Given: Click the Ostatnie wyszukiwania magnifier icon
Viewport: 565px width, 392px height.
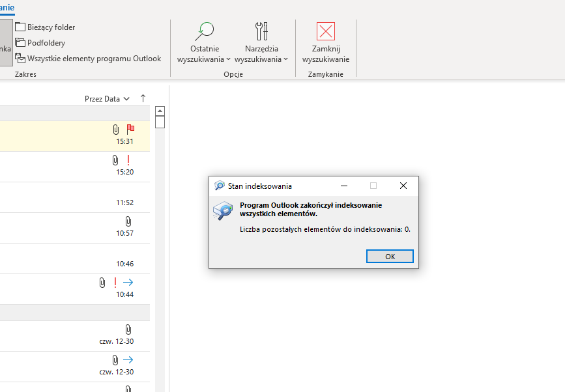Looking at the screenshot, I should pos(205,31).
